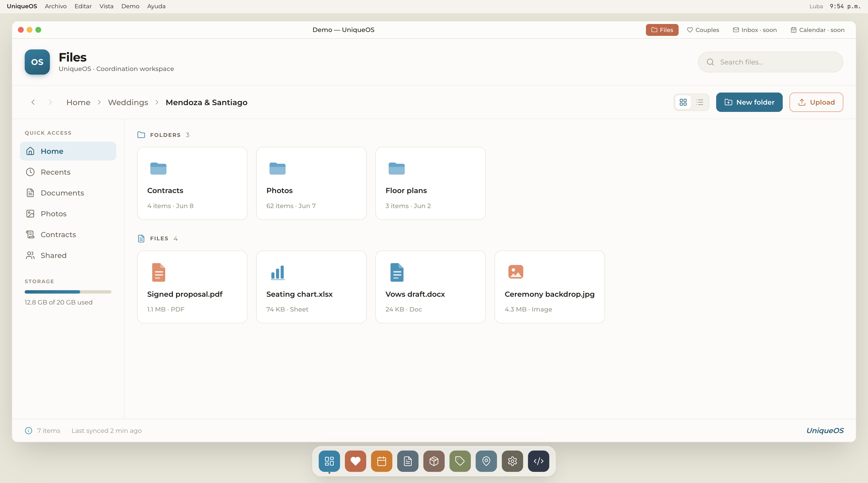Viewport: 868px width, 483px height.
Task: Click the Vows draft document icon
Action: point(397,272)
